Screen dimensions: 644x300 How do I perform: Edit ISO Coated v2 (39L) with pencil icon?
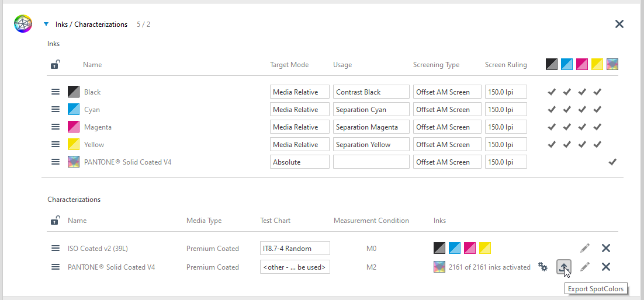click(585, 248)
